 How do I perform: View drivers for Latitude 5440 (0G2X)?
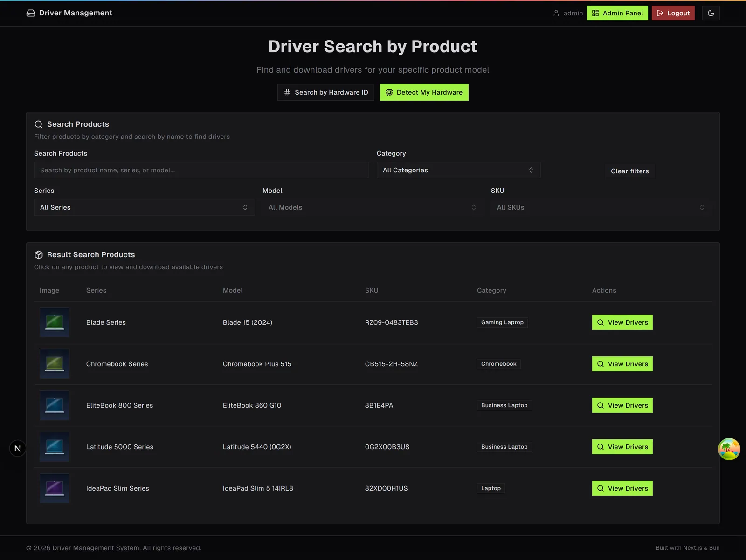[x=622, y=447]
